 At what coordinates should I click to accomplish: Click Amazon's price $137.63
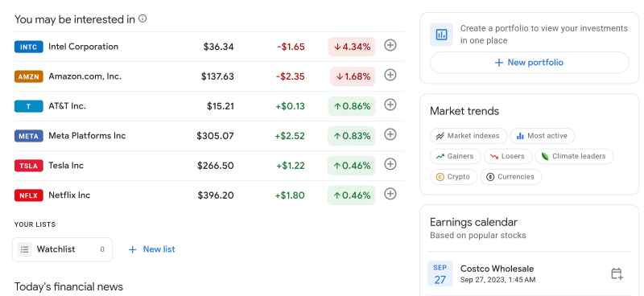pos(217,76)
